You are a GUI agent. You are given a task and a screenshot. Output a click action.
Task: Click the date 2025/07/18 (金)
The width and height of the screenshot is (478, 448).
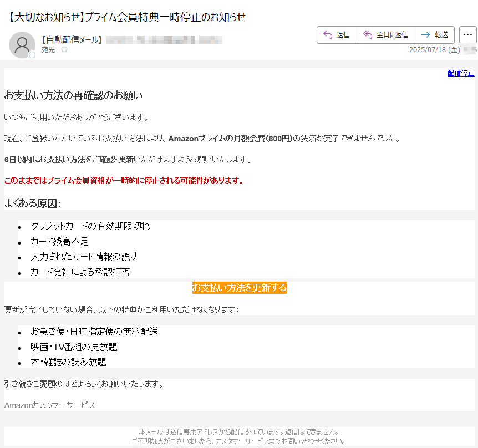(x=434, y=50)
